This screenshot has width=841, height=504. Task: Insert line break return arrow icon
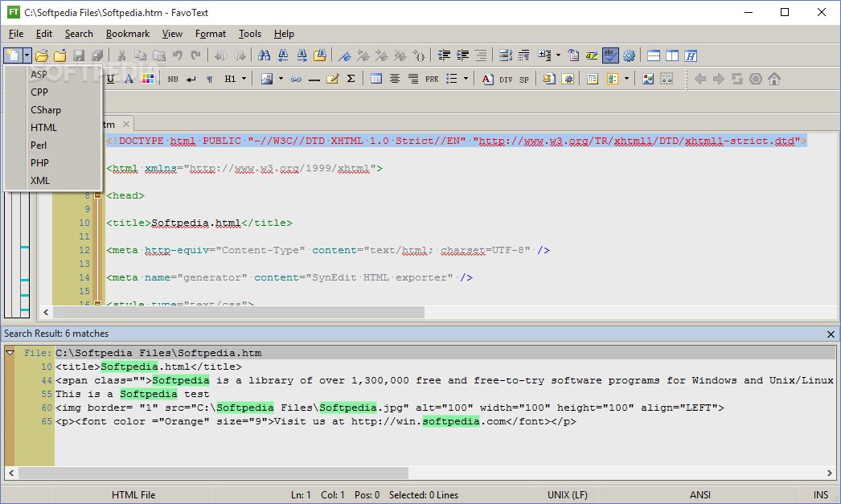coord(191,79)
